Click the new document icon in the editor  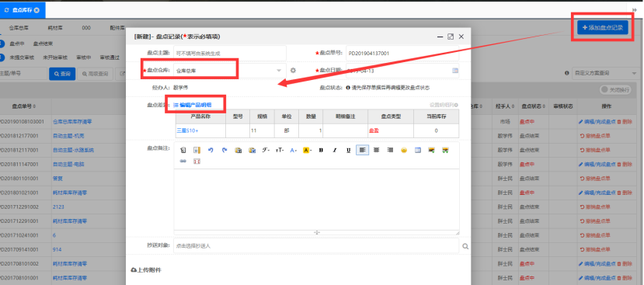point(183,151)
